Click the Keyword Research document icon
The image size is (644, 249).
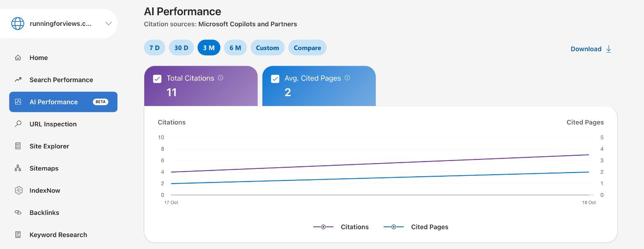18,235
